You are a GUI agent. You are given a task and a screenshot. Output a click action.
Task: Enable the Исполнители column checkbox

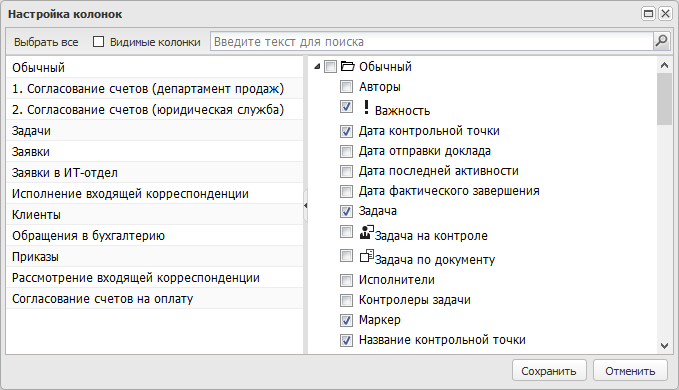click(346, 280)
